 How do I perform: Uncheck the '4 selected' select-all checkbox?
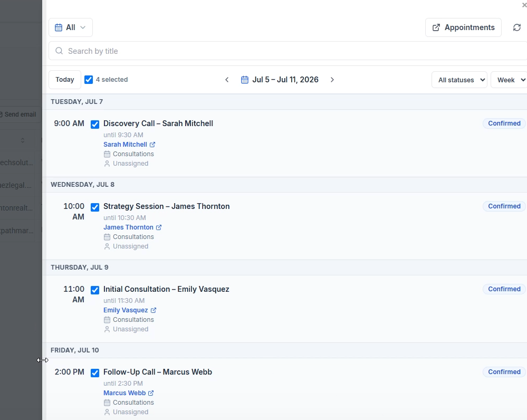point(89,80)
